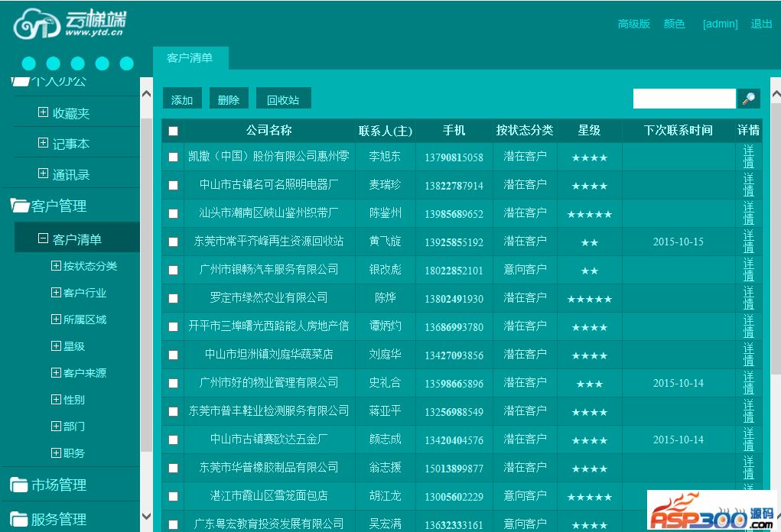Expand the 收藏夹 tree node
The height and width of the screenshot is (532, 781).
(43, 112)
